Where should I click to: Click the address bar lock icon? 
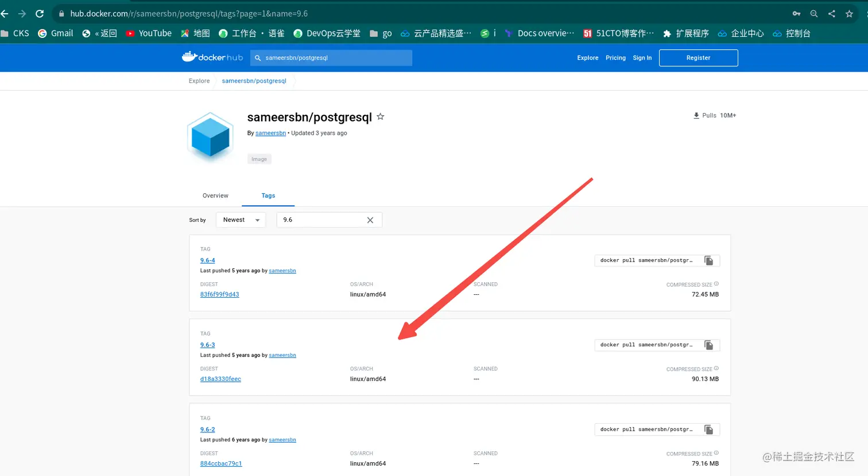pyautogui.click(x=61, y=14)
